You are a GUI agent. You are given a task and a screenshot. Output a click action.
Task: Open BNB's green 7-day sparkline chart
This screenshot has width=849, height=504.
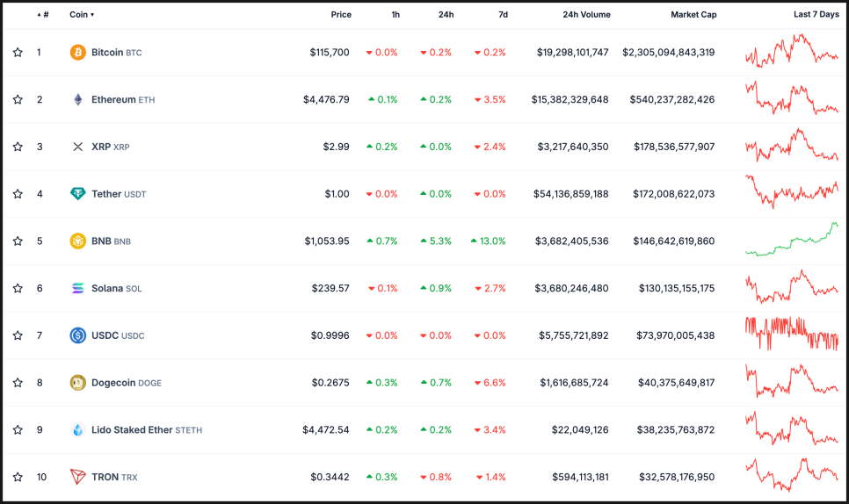tap(792, 239)
